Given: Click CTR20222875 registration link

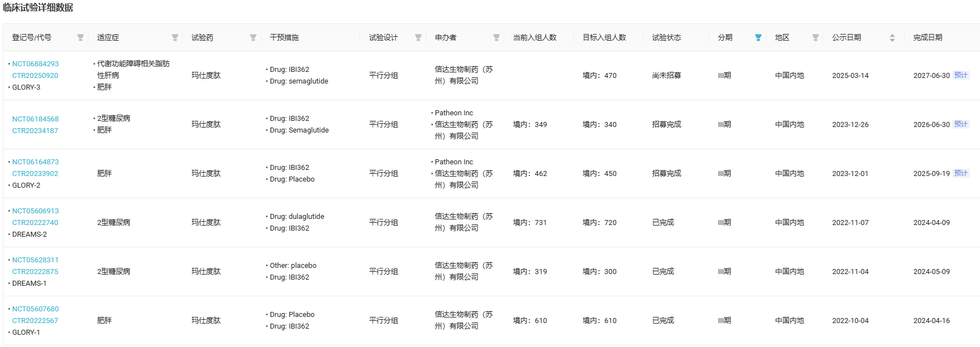Looking at the screenshot, I should point(35,272).
